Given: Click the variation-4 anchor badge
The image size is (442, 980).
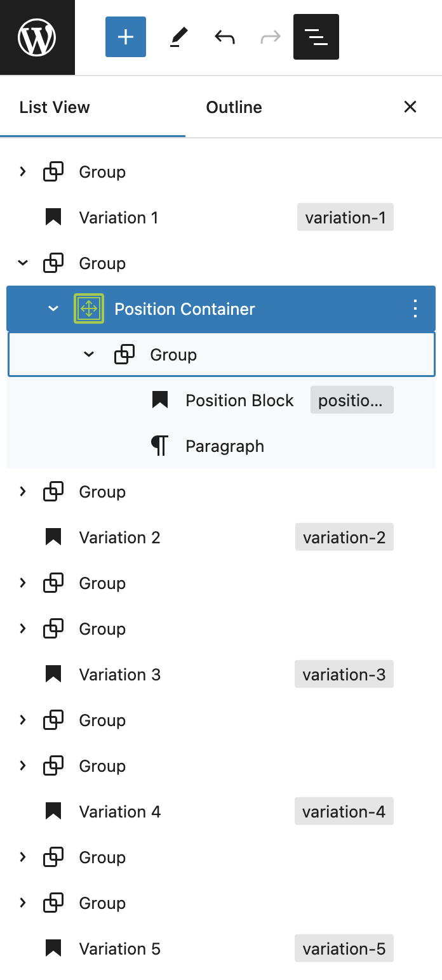Looking at the screenshot, I should coord(344,811).
